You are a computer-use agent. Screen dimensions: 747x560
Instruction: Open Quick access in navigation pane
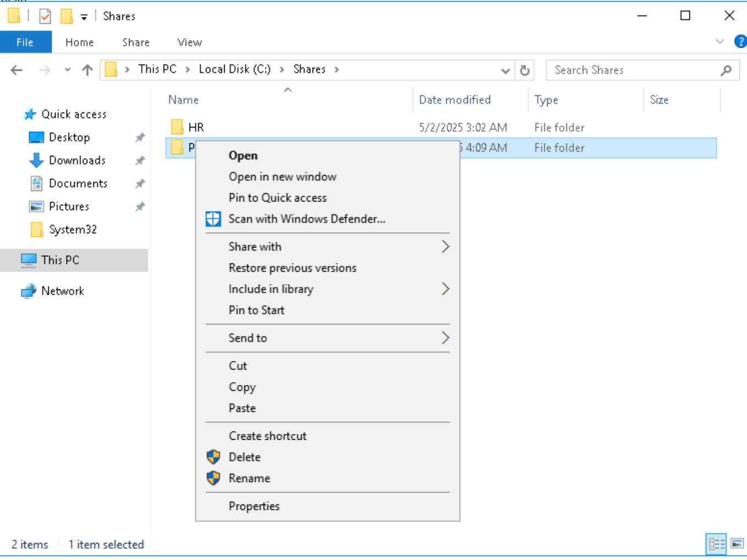(x=74, y=114)
